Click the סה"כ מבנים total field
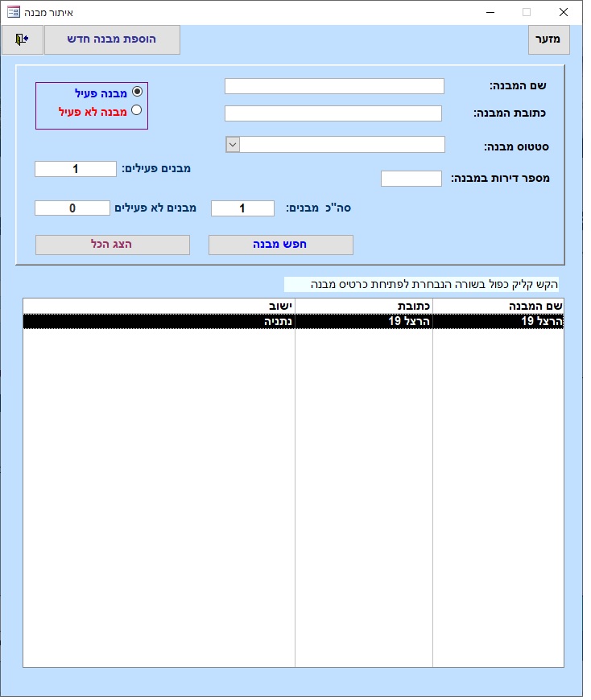Screen dimensions: 591x700 tap(242, 208)
